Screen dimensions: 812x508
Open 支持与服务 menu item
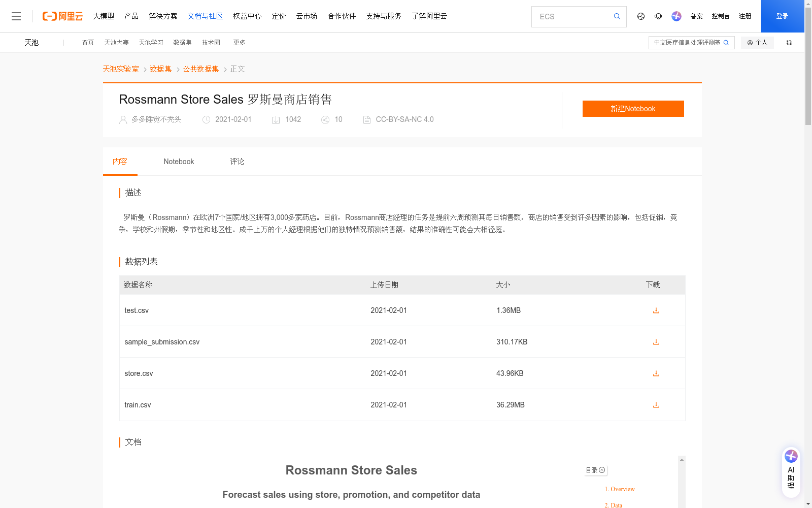coord(384,16)
